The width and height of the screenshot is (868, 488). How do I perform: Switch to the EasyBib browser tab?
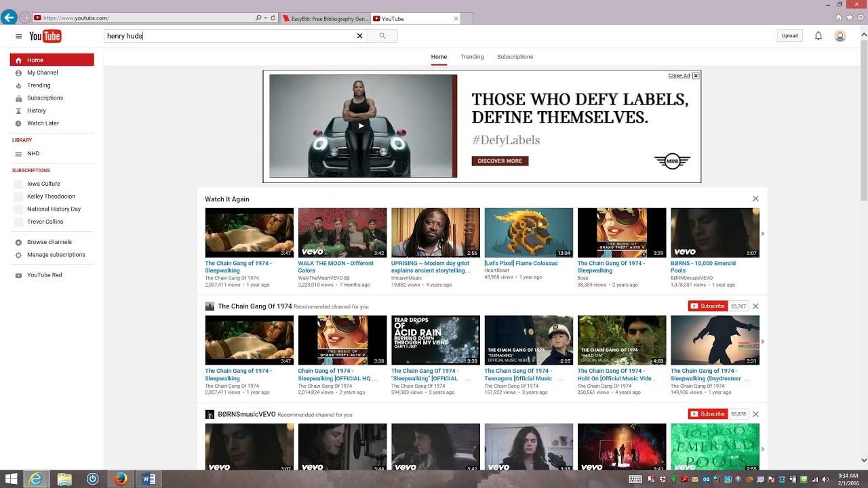click(327, 18)
